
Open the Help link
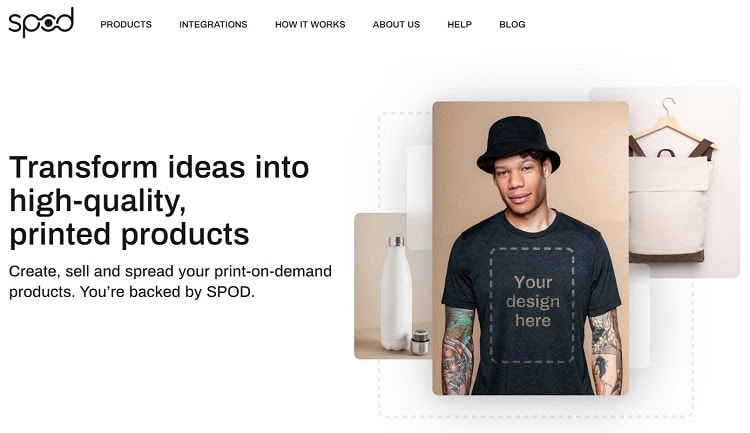coord(460,24)
